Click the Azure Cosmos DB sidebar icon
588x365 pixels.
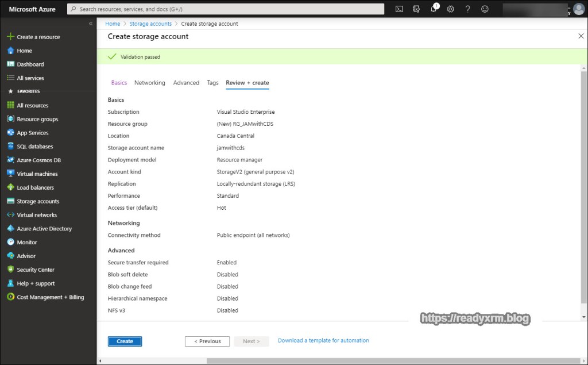(x=10, y=160)
